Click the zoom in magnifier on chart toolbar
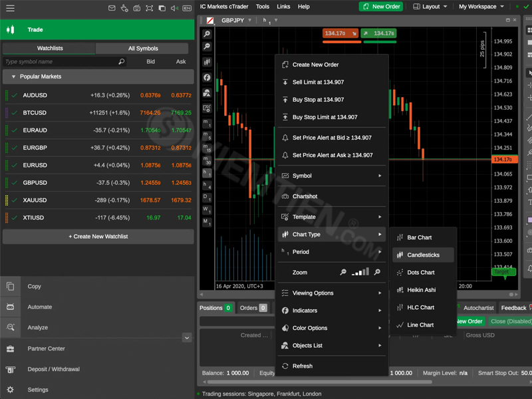This screenshot has height=399, width=532. coord(207,34)
